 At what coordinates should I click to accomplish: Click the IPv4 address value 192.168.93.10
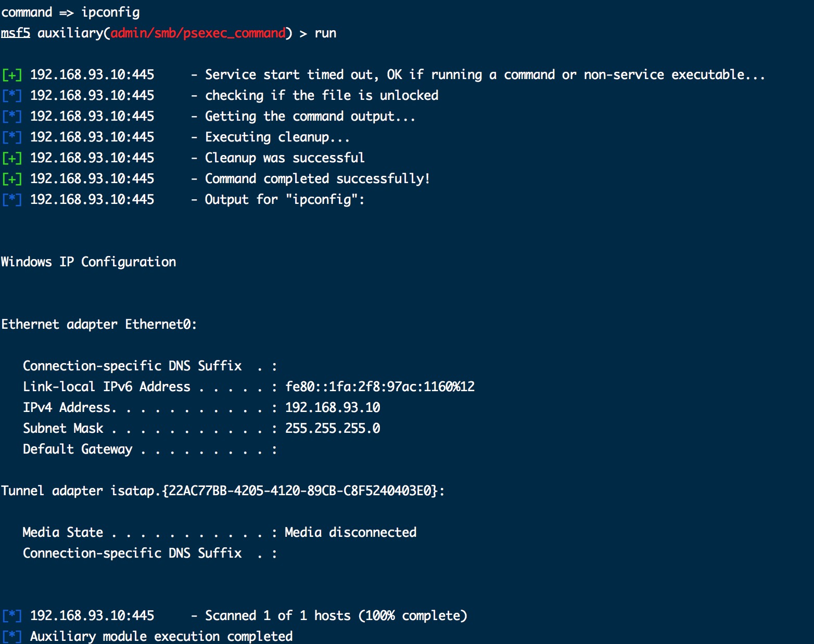click(x=333, y=407)
